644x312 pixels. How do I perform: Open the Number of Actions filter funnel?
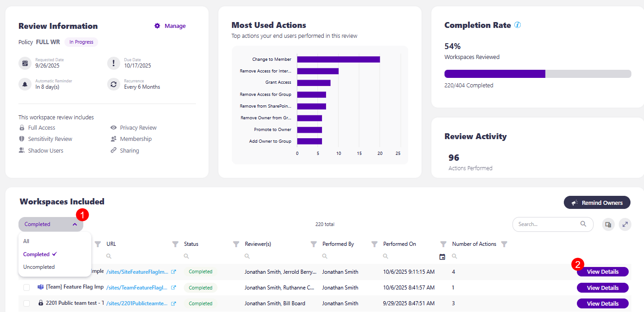pyautogui.click(x=504, y=244)
